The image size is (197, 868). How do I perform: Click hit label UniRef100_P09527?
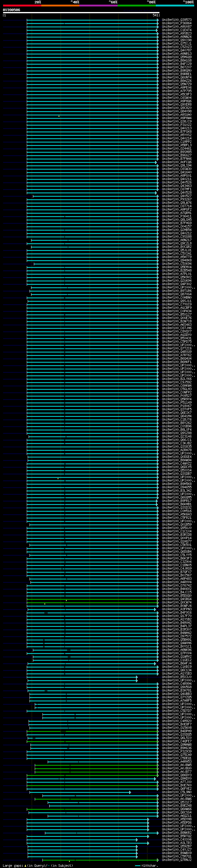click(177, 396)
